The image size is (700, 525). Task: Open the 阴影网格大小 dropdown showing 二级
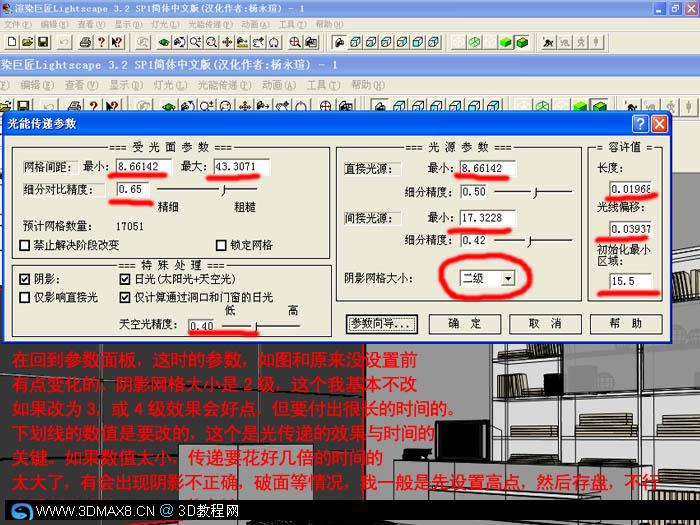[508, 279]
